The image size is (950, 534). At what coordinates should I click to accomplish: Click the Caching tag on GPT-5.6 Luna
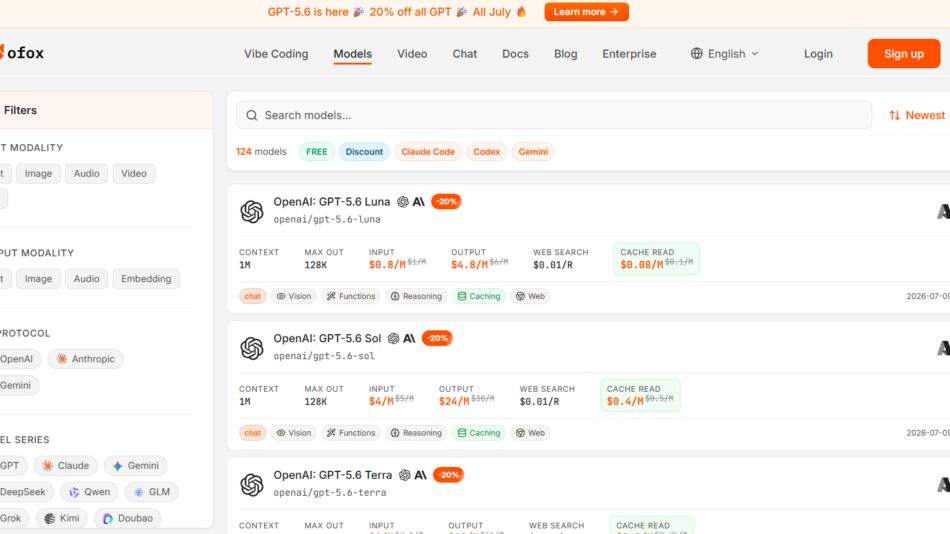click(479, 296)
